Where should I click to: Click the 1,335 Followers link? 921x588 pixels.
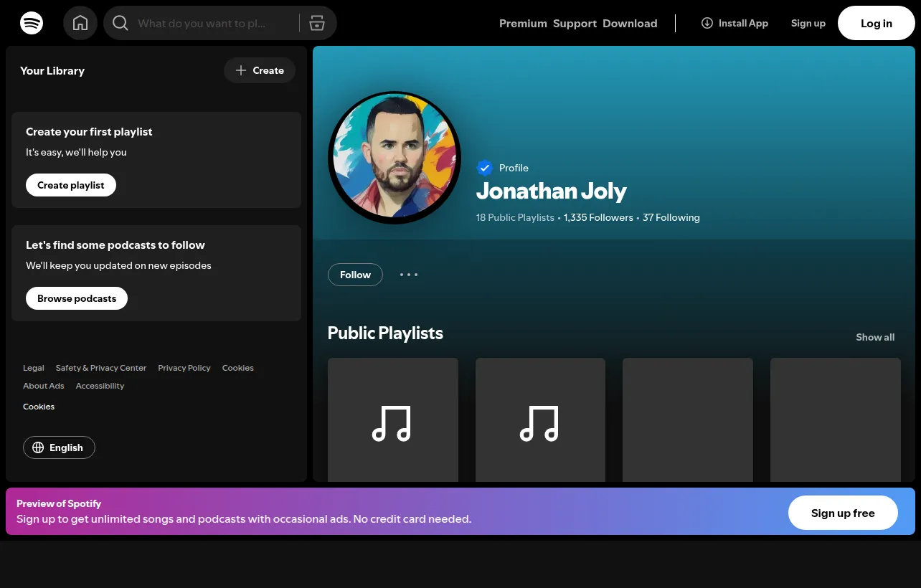[598, 217]
